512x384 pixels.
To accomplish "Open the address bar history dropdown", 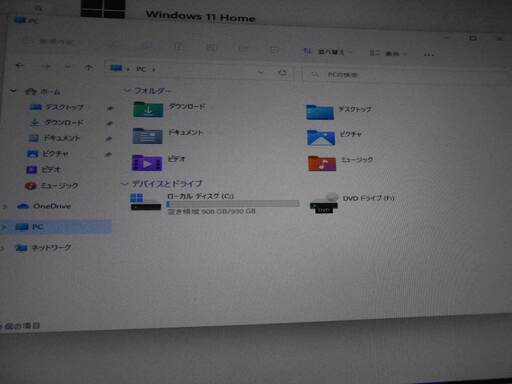I will coord(261,72).
